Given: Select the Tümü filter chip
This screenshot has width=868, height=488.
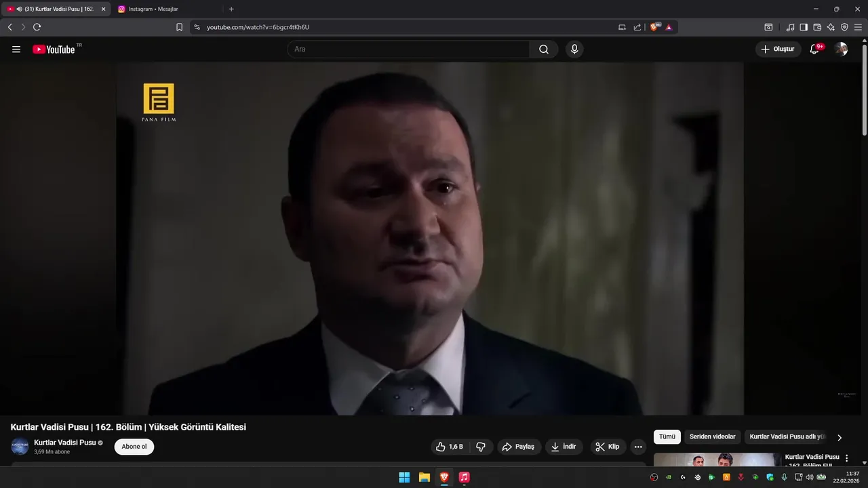Looking at the screenshot, I should pos(667,437).
